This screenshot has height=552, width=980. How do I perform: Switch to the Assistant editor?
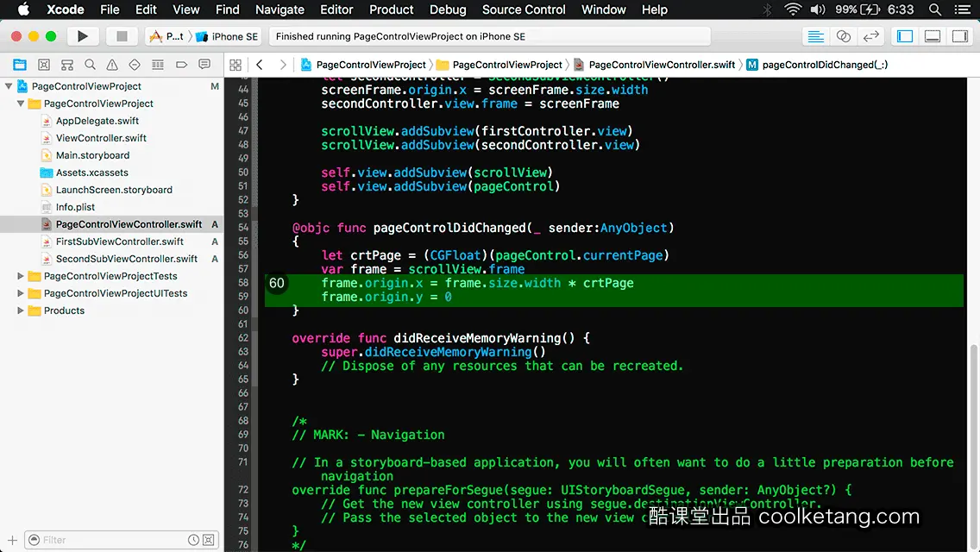pos(843,36)
